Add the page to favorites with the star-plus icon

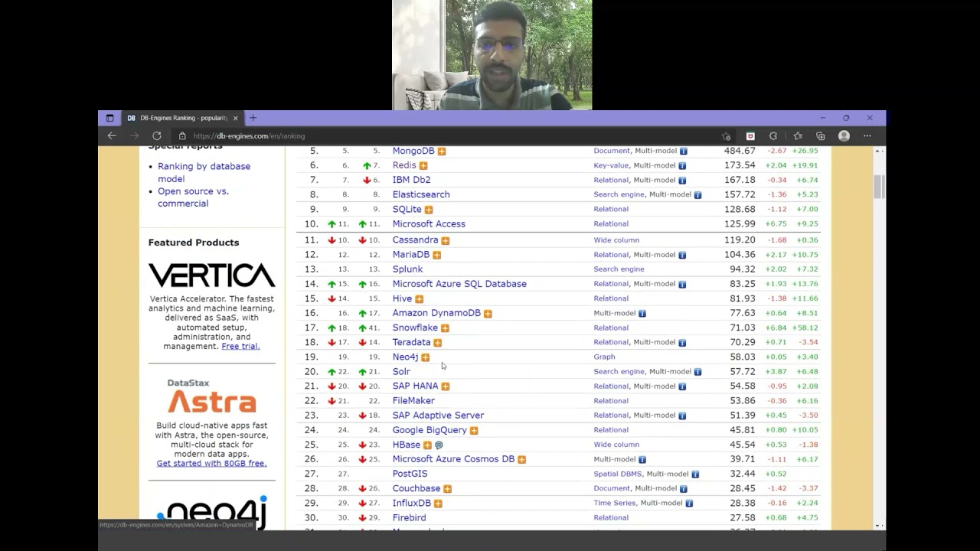[726, 135]
